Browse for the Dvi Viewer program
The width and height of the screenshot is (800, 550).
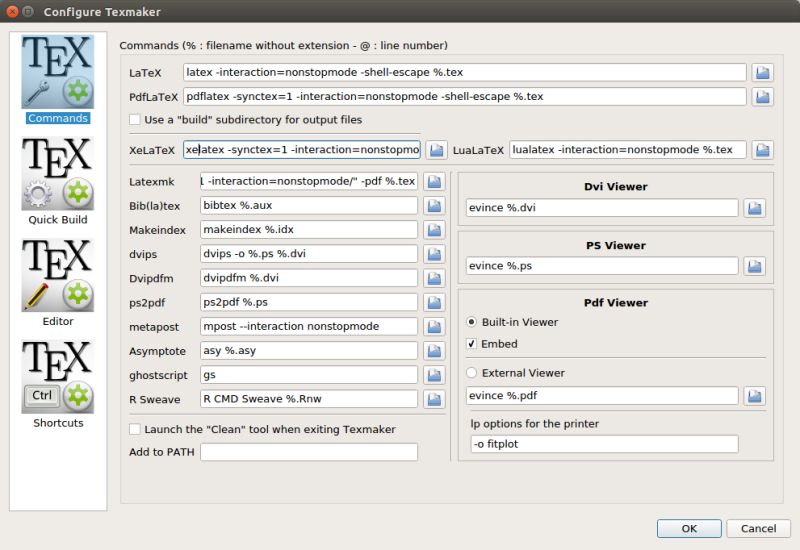click(755, 208)
